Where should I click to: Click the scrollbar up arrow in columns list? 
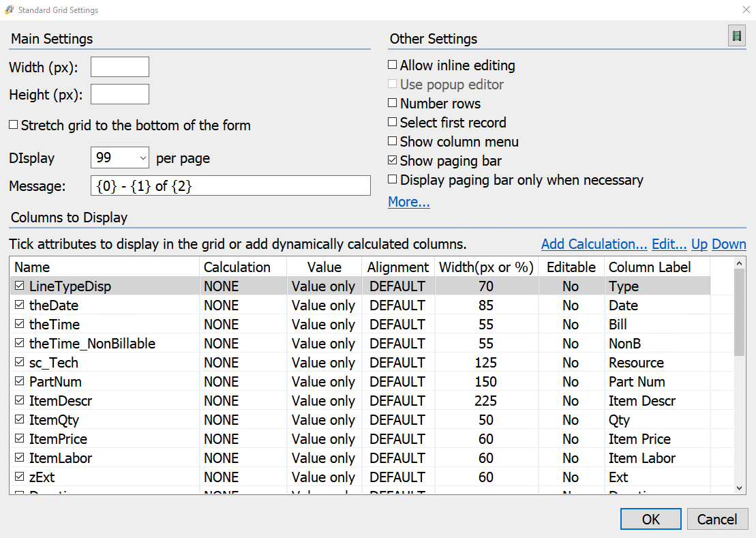[739, 263]
